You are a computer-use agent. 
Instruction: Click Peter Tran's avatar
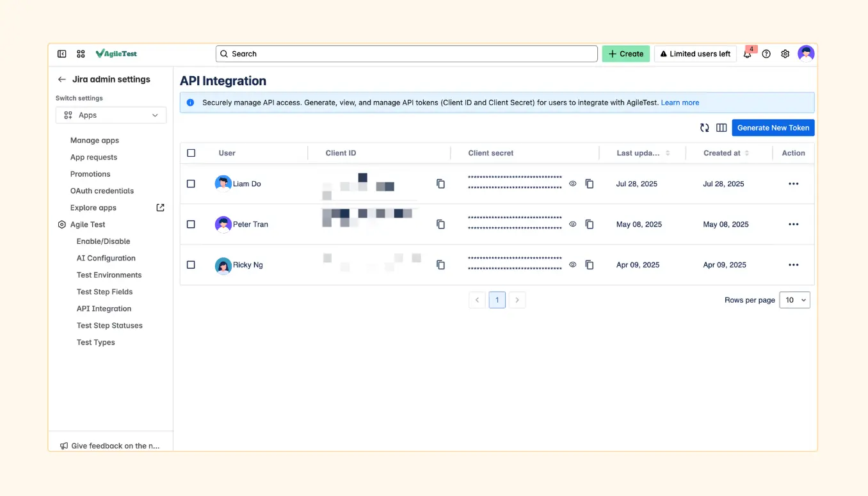[223, 224]
